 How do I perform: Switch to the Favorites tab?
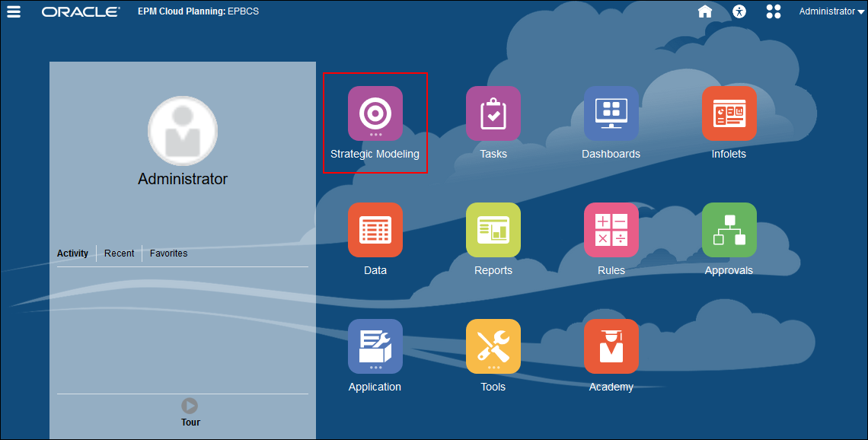pyautogui.click(x=168, y=253)
